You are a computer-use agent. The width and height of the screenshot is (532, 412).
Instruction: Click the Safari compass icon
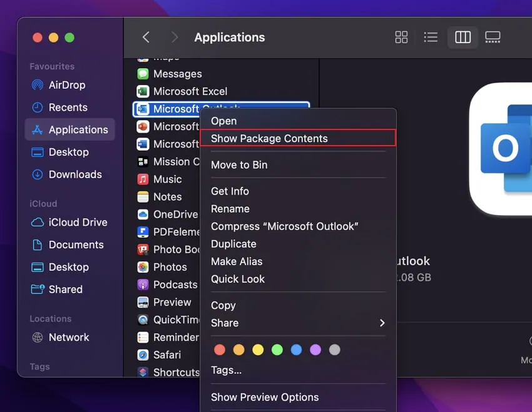143,355
